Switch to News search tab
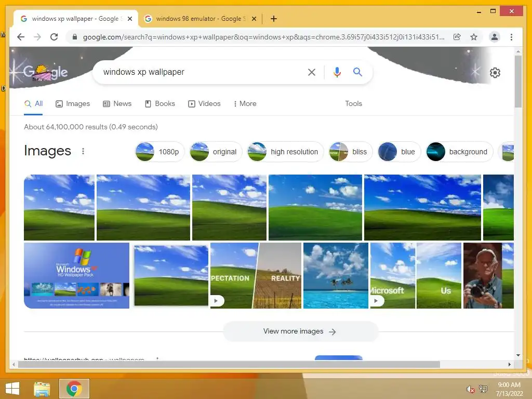The image size is (532, 399). pos(117,103)
